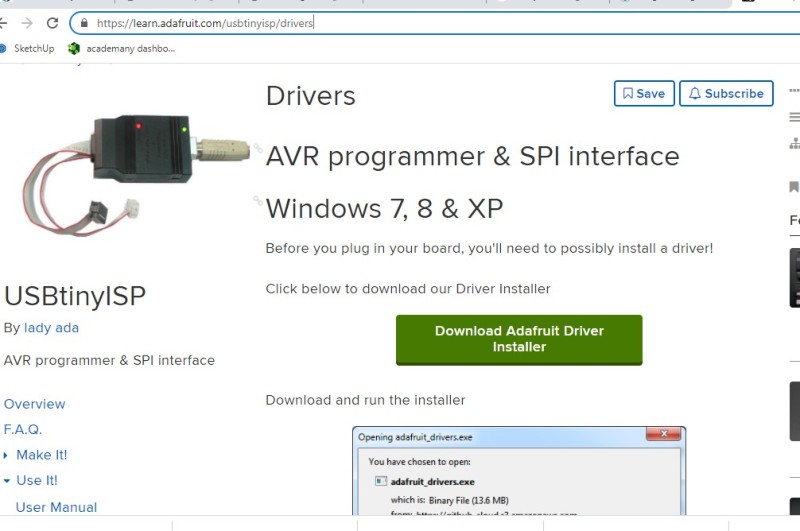Click the bell icon in Subscribe button
800x531 pixels.
click(x=694, y=93)
